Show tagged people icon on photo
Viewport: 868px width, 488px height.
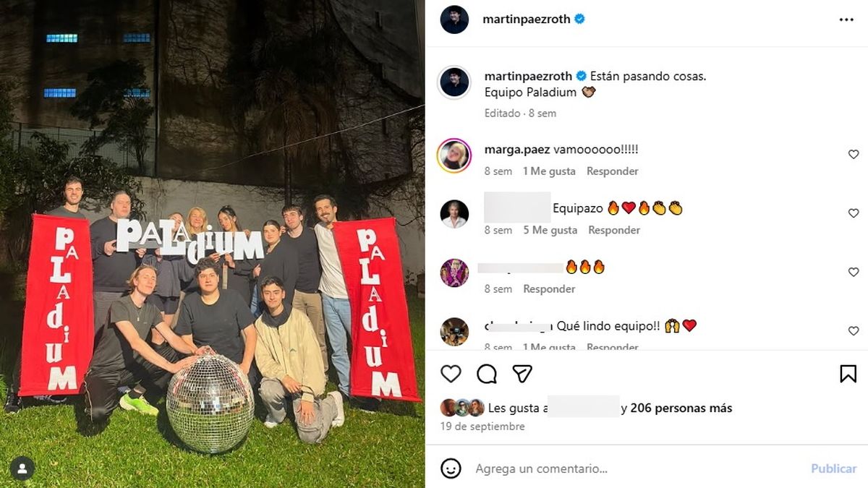[x=22, y=468]
